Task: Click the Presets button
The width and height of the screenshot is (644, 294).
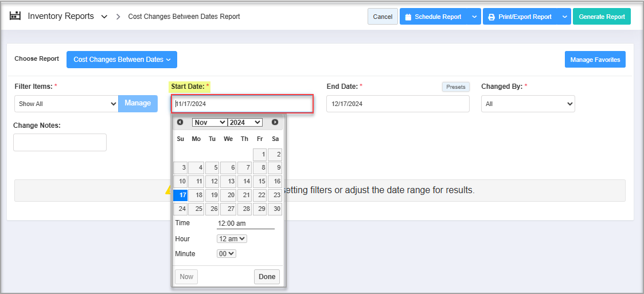Action: coord(455,87)
